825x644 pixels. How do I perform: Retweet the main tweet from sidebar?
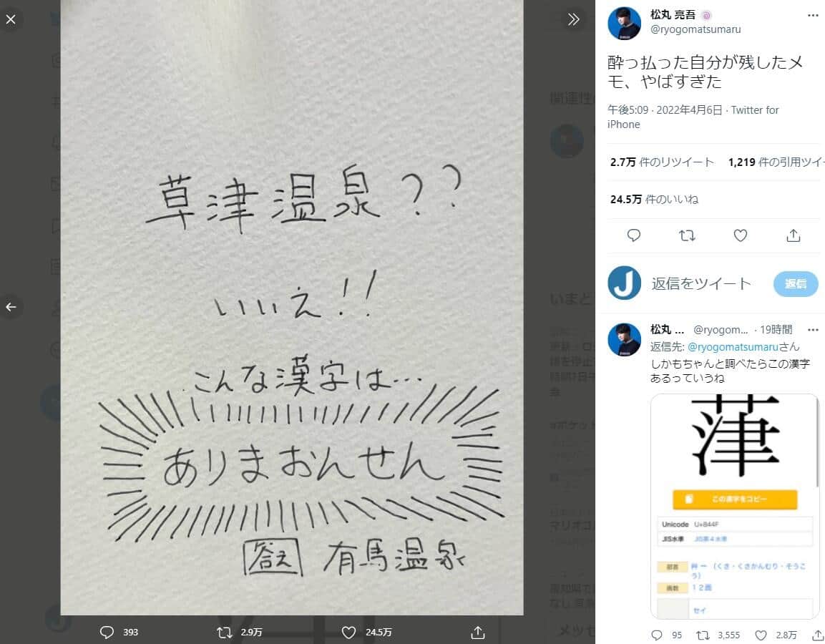pos(687,235)
